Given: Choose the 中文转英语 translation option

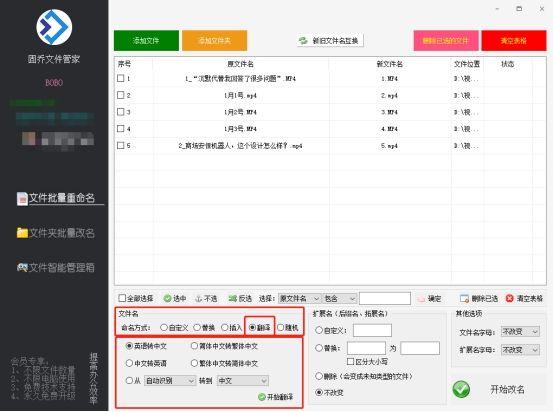Looking at the screenshot, I should (129, 363).
